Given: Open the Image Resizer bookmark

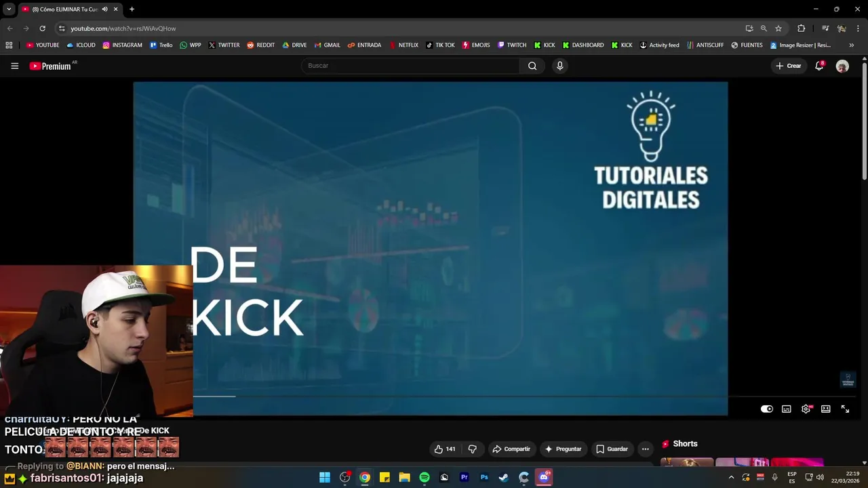Looking at the screenshot, I should coord(800,45).
